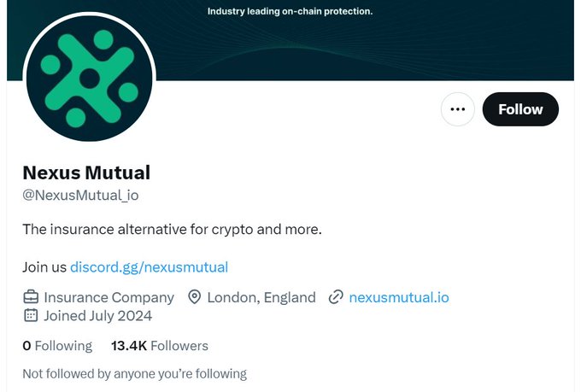Click the Nexus Mutual display name
This screenshot has width=581, height=392.
pyautogui.click(x=86, y=173)
